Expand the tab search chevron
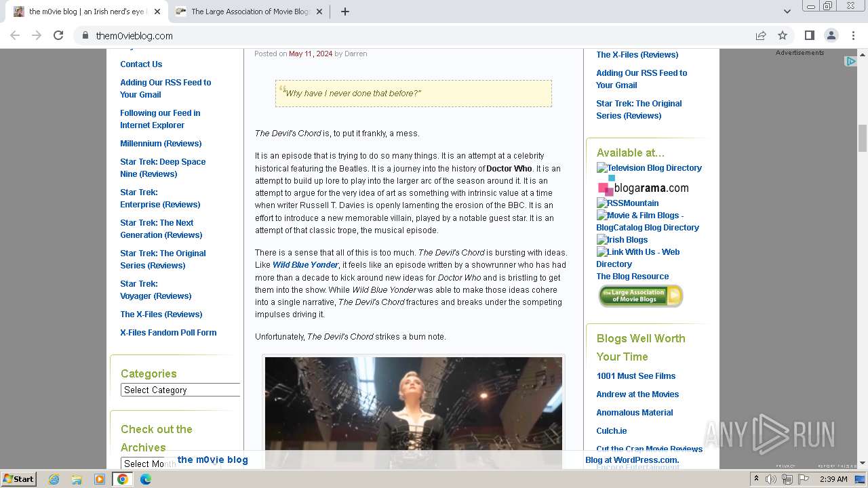 787,12
